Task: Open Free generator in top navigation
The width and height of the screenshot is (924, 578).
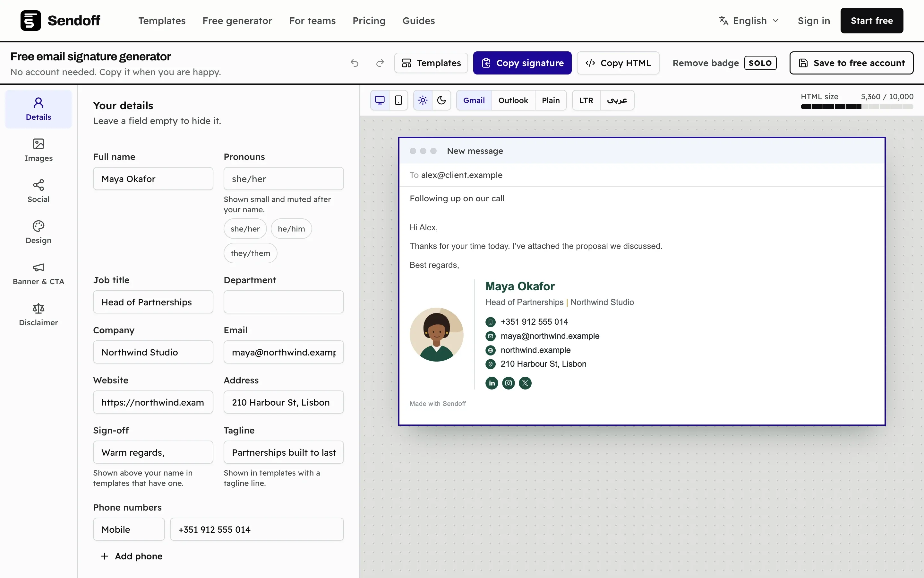Action: click(x=237, y=21)
